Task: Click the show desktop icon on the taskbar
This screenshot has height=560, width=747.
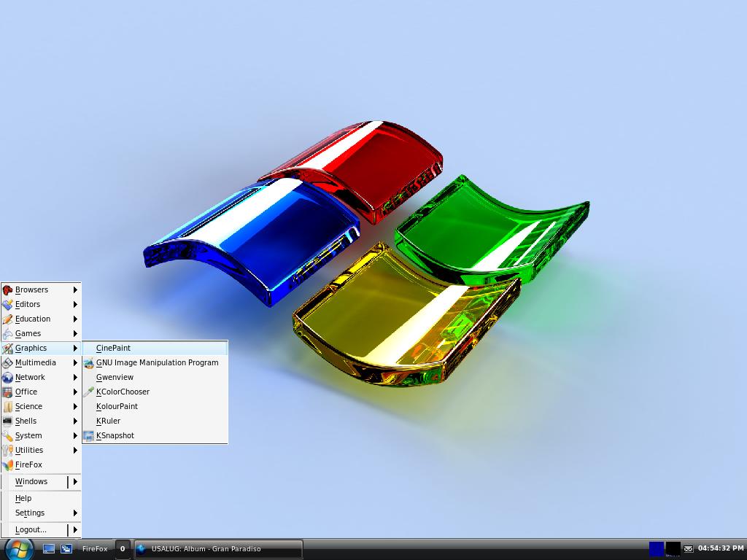Action: coord(49,549)
